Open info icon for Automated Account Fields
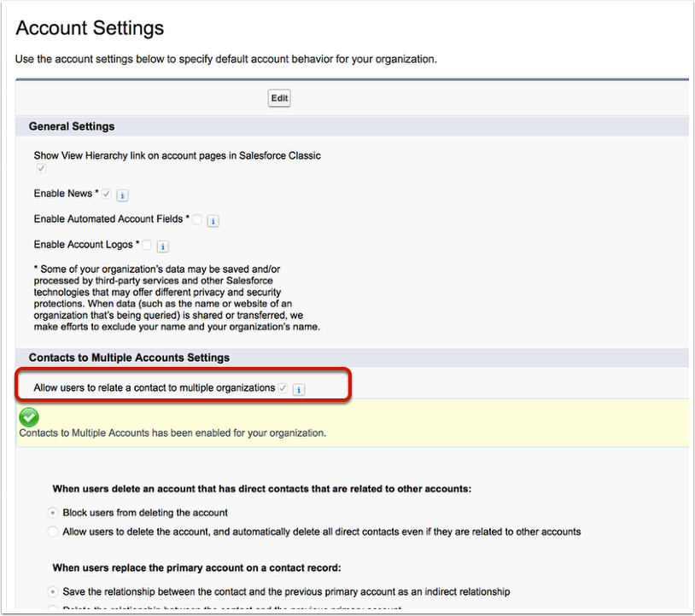The image size is (695, 616). click(213, 220)
